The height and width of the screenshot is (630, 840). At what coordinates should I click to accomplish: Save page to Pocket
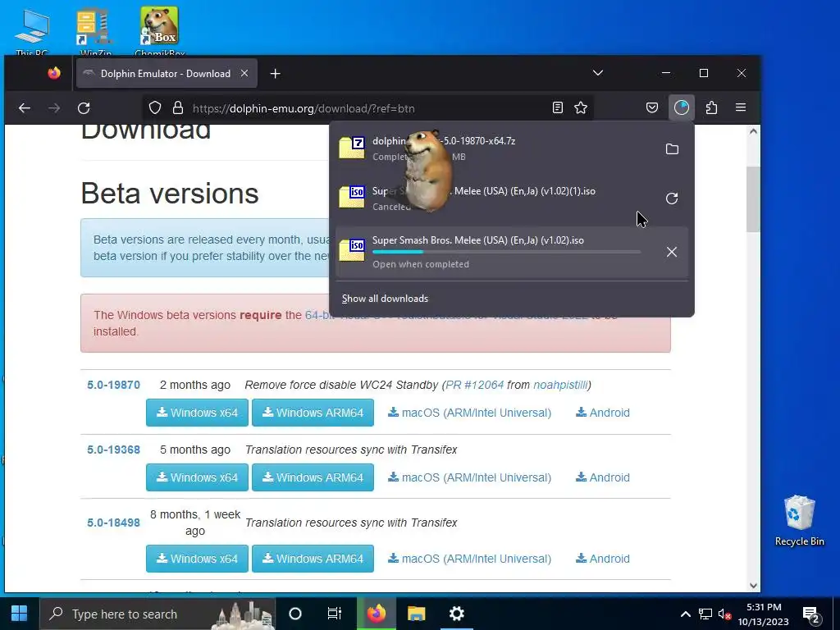click(652, 108)
